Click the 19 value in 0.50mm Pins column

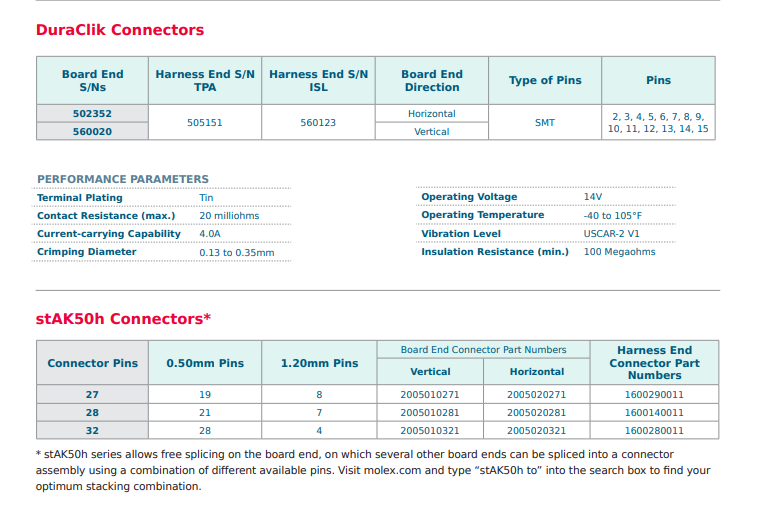(x=205, y=394)
